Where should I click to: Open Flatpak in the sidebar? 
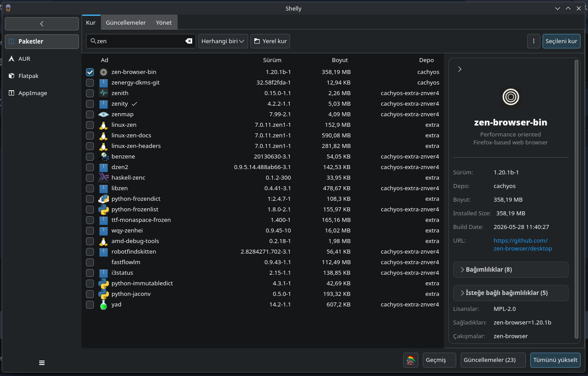(42, 76)
